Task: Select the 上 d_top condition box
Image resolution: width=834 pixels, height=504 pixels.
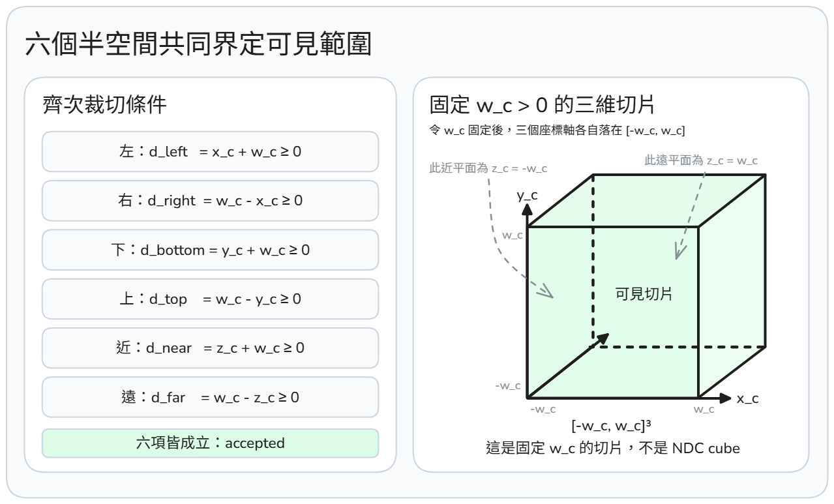Action: tap(210, 299)
